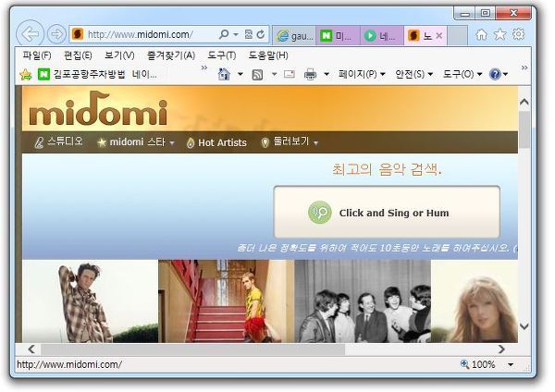Viewport: 555px width, 392px height.
Task: Expand the favorites bar overflow chevron
Action: click(204, 67)
